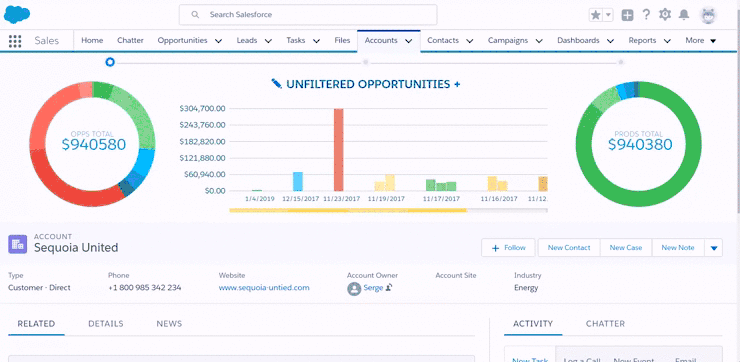Click the purple Account building icon
The height and width of the screenshot is (362, 740).
[x=17, y=244]
